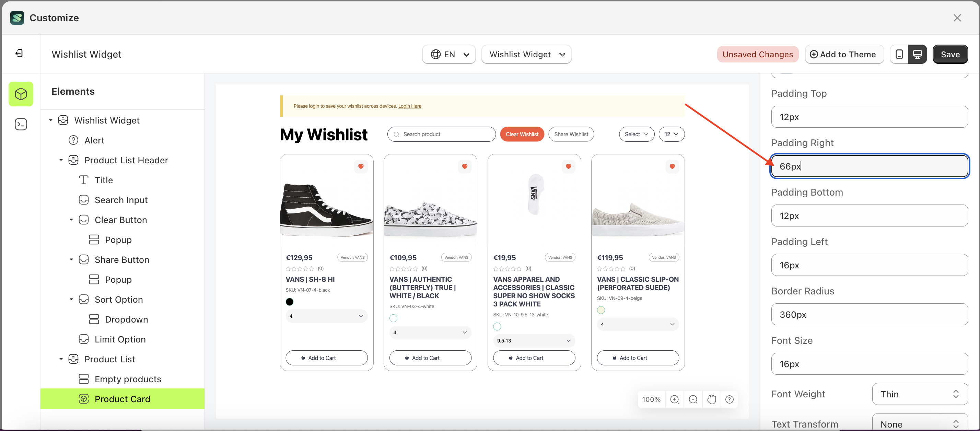Toggle wishlist heart on Super No Show Socks
The image size is (980, 431).
coord(568,166)
